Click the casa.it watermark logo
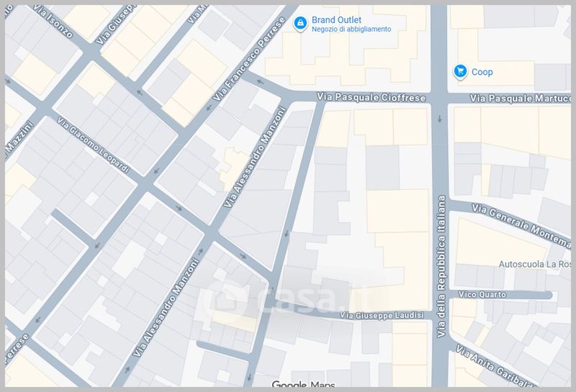 click(288, 296)
